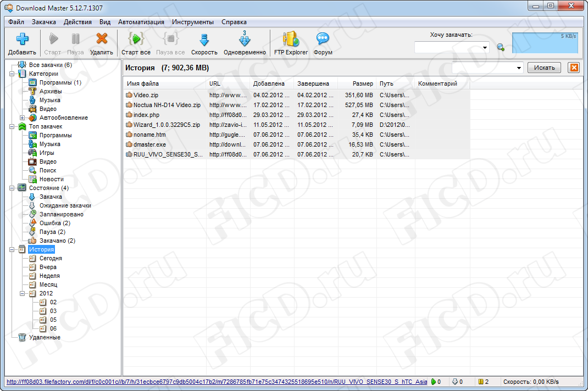Open the Автоматизация menu
Image resolution: width=588 pixels, height=391 pixels.
[x=141, y=22]
